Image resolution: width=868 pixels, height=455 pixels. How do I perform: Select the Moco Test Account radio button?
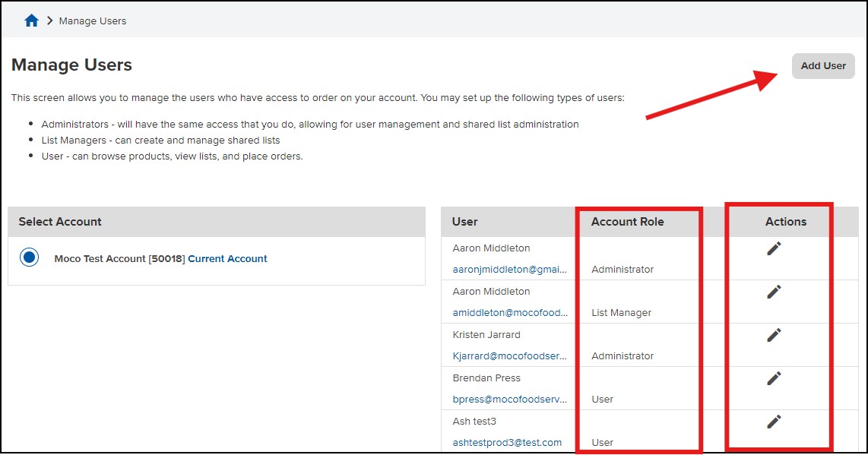[28, 257]
